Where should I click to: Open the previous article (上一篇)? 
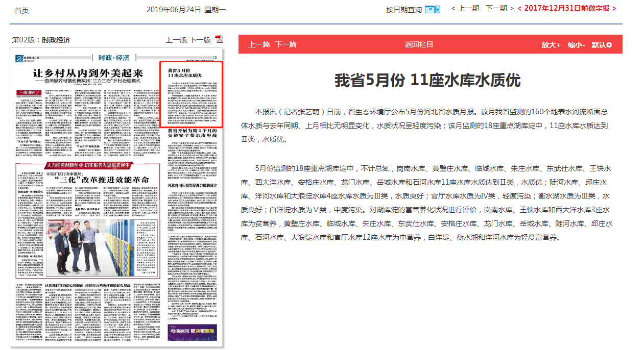point(259,44)
